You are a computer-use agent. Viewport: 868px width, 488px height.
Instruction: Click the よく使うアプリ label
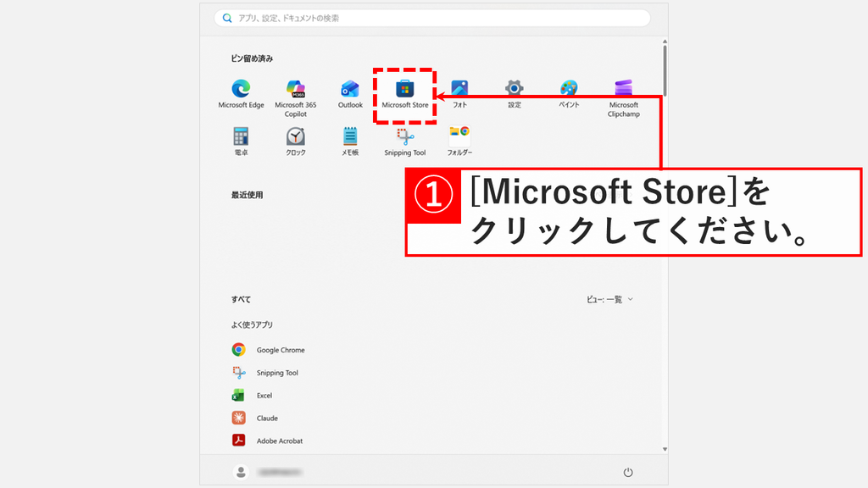click(x=252, y=324)
